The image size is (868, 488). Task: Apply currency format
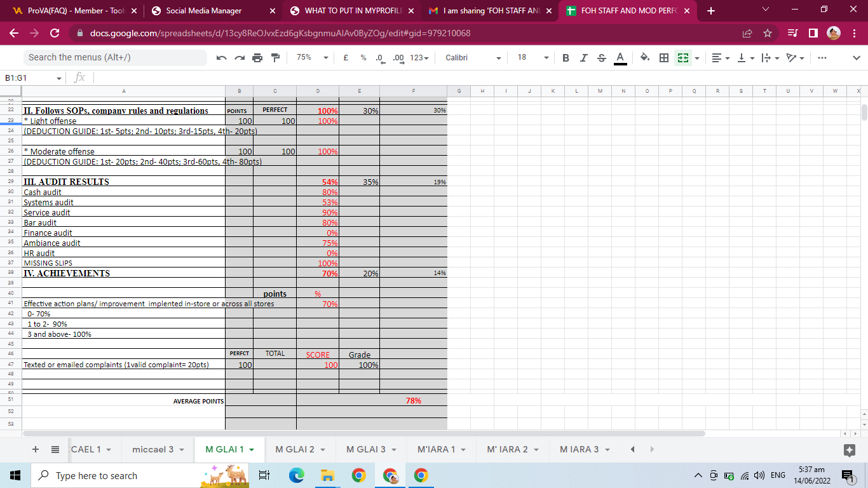(x=345, y=57)
